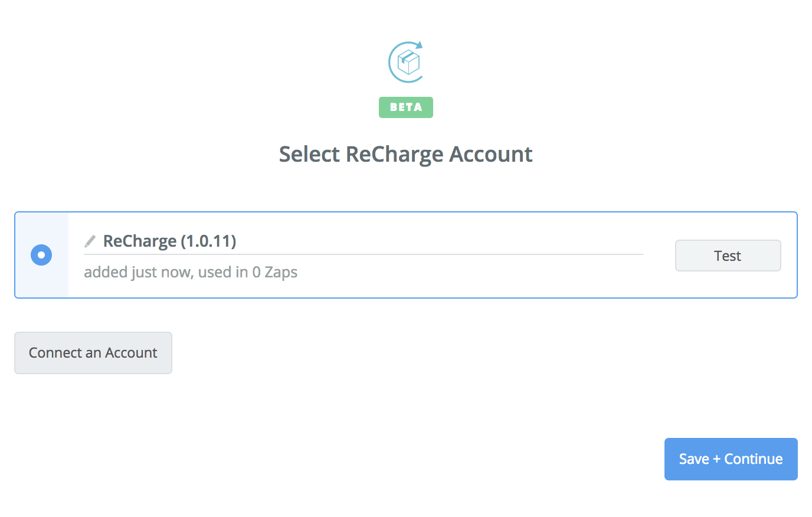Click the blue Save + Continue button
Viewport: 812px width, 517px height.
pos(731,459)
